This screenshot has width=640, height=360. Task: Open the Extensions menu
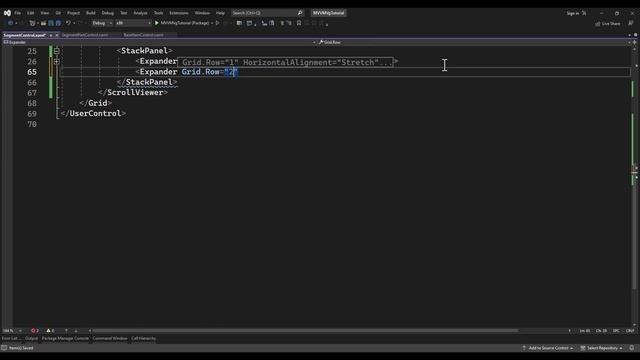tap(179, 13)
